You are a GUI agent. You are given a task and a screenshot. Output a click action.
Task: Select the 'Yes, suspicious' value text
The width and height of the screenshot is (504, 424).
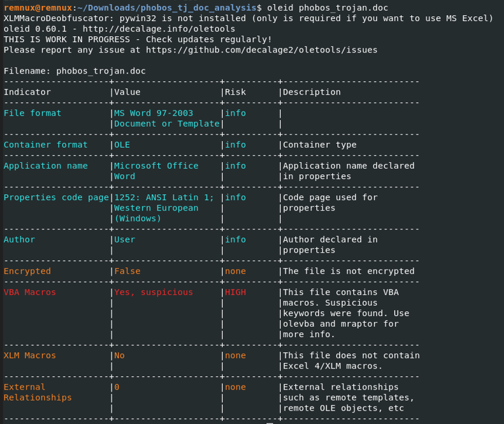point(153,293)
